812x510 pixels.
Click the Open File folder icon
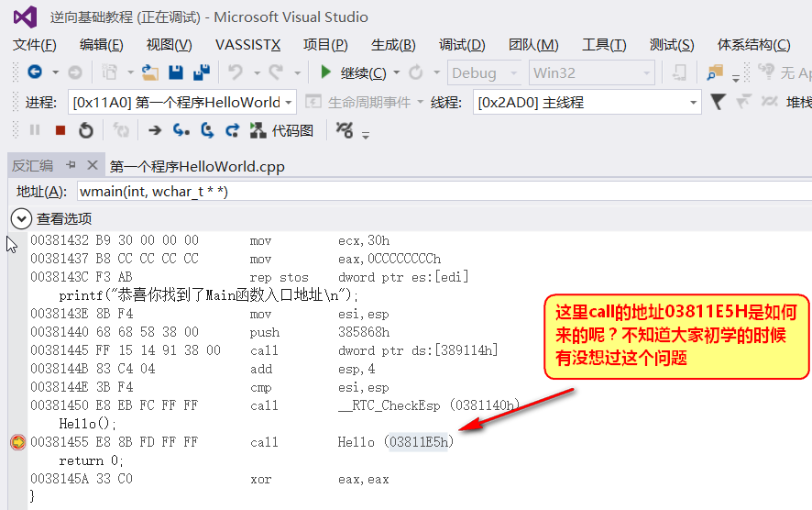click(x=149, y=72)
